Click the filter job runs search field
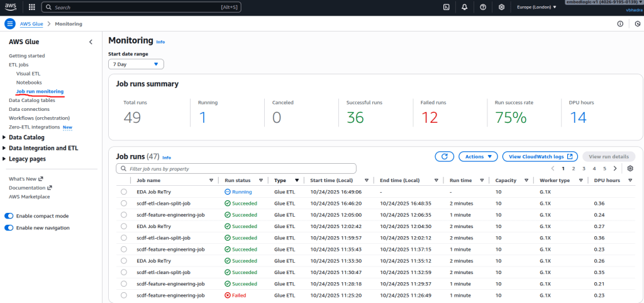644x303 pixels. [x=236, y=169]
